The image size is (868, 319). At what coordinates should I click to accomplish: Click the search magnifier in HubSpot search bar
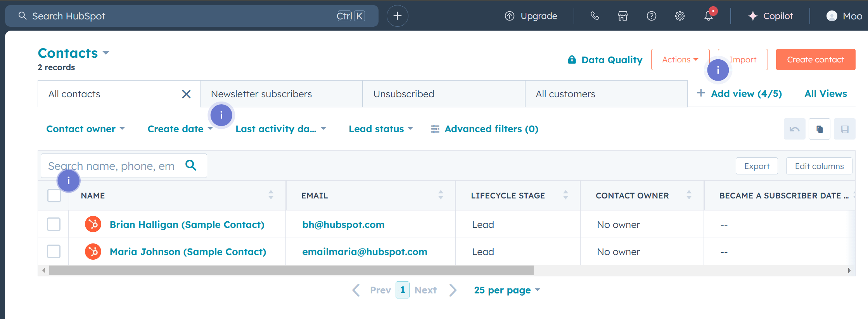(x=22, y=16)
